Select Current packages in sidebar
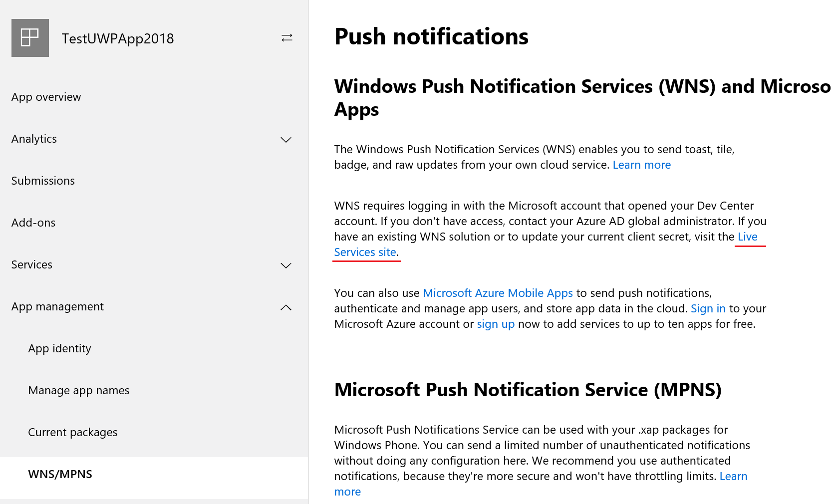The width and height of the screenshot is (831, 504). 72,432
